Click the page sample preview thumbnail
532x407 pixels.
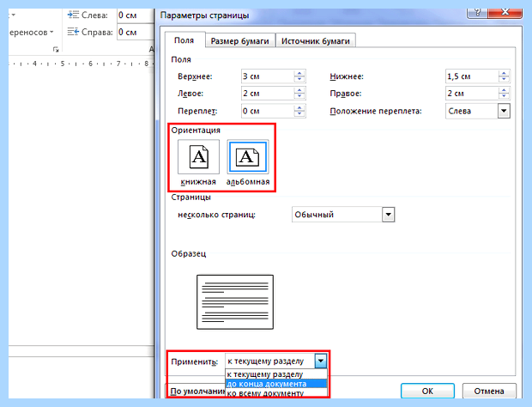click(235, 302)
